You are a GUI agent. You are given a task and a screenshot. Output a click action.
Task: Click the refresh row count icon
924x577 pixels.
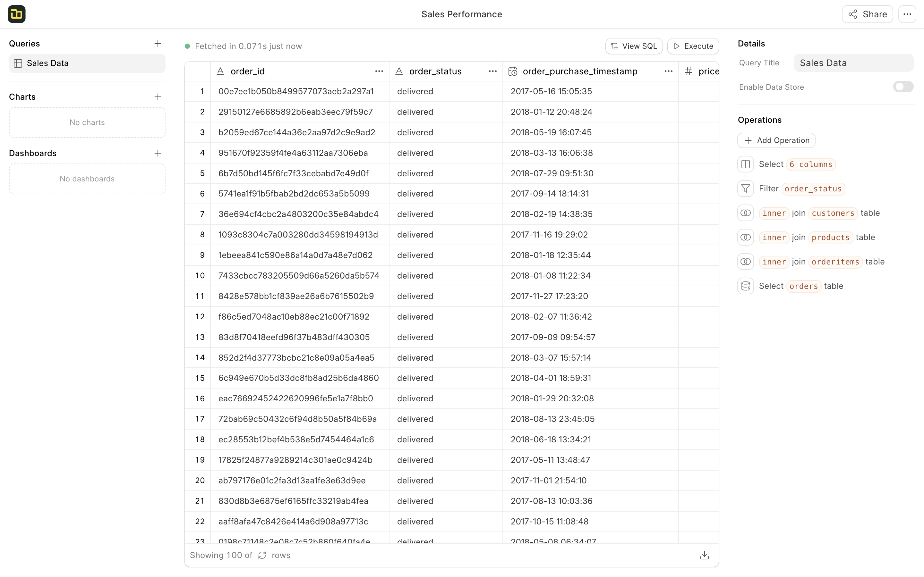(262, 555)
